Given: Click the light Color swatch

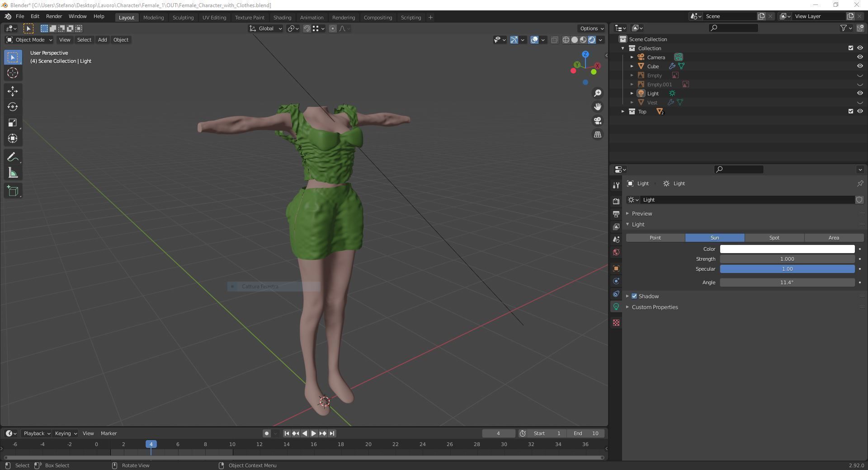Looking at the screenshot, I should pyautogui.click(x=787, y=249).
